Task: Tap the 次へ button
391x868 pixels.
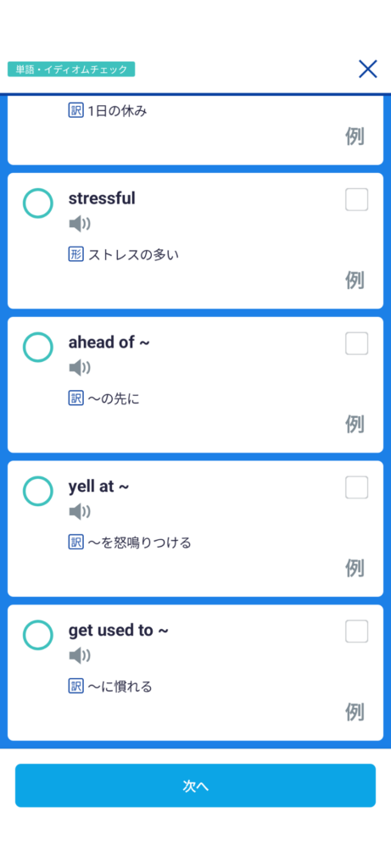Action: [x=195, y=786]
